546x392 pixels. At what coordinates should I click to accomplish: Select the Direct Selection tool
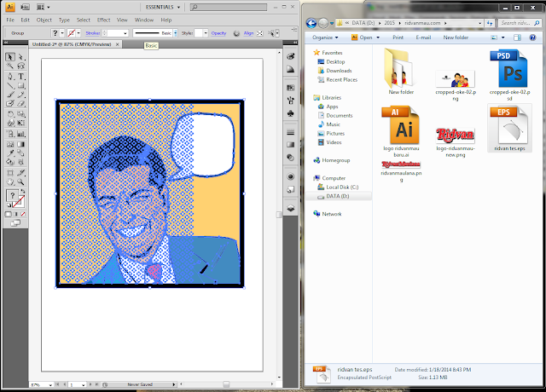point(20,57)
